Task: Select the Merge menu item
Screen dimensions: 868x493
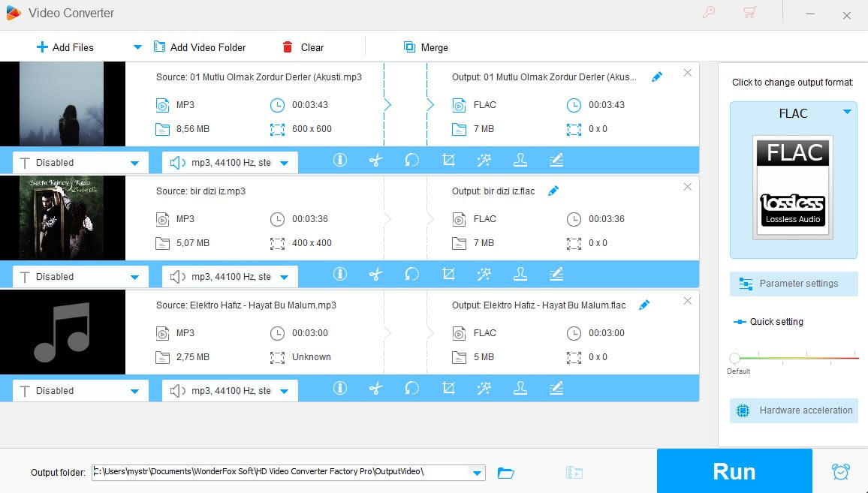Action: click(425, 47)
